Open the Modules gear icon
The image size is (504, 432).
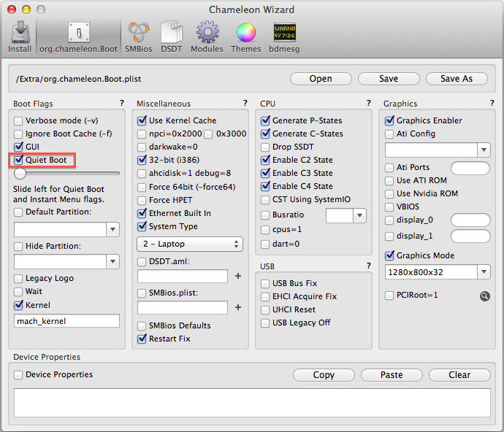(x=207, y=36)
